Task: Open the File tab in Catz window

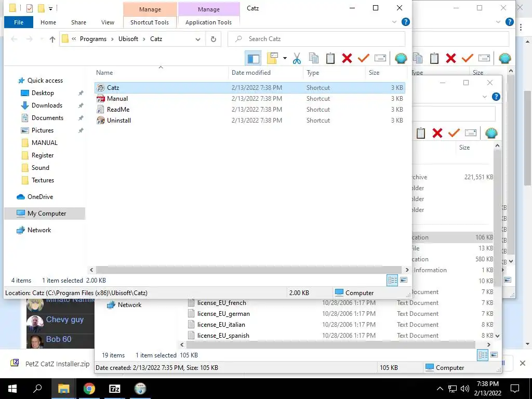Action: pos(19,22)
